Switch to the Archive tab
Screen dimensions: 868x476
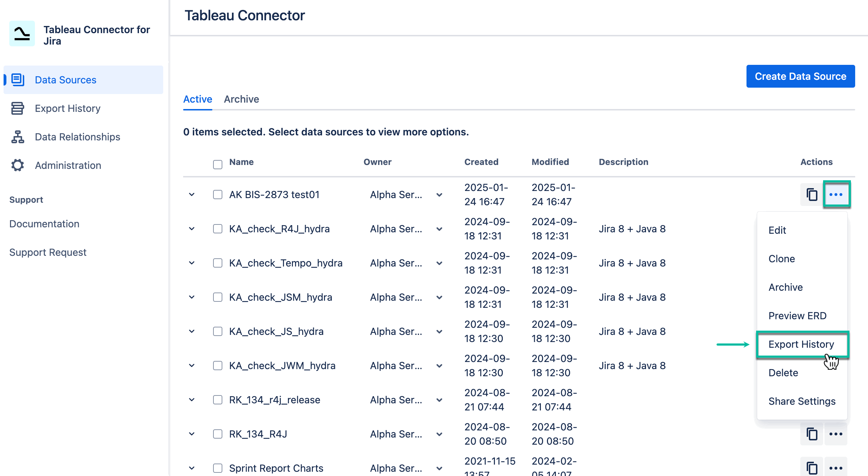pyautogui.click(x=241, y=99)
